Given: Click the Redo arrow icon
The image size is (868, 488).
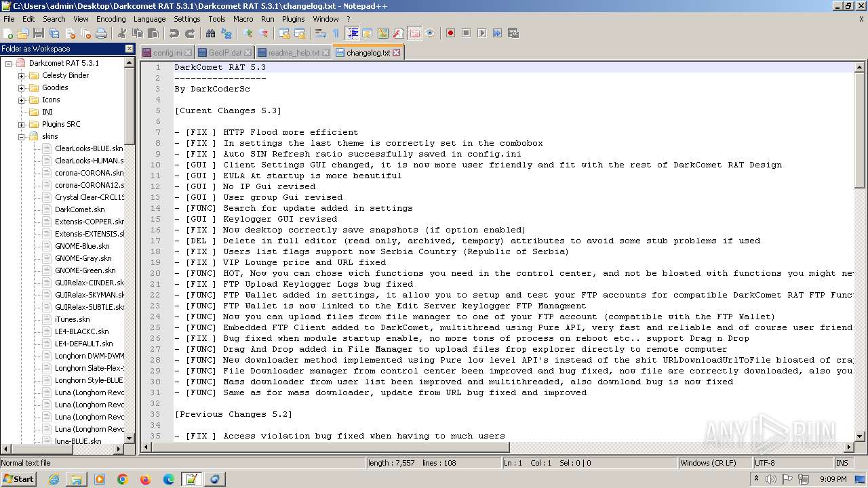Looking at the screenshot, I should (x=190, y=33).
